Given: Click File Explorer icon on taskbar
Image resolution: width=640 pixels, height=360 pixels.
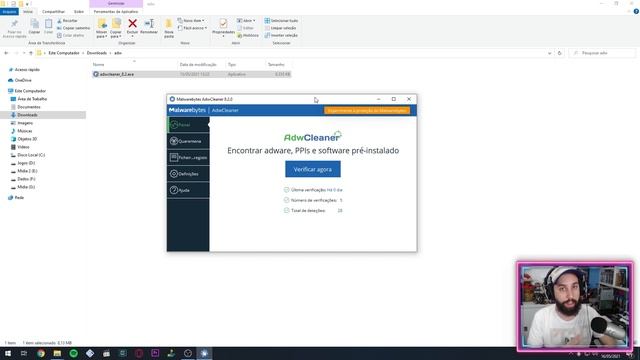Looking at the screenshot, I should [57, 353].
